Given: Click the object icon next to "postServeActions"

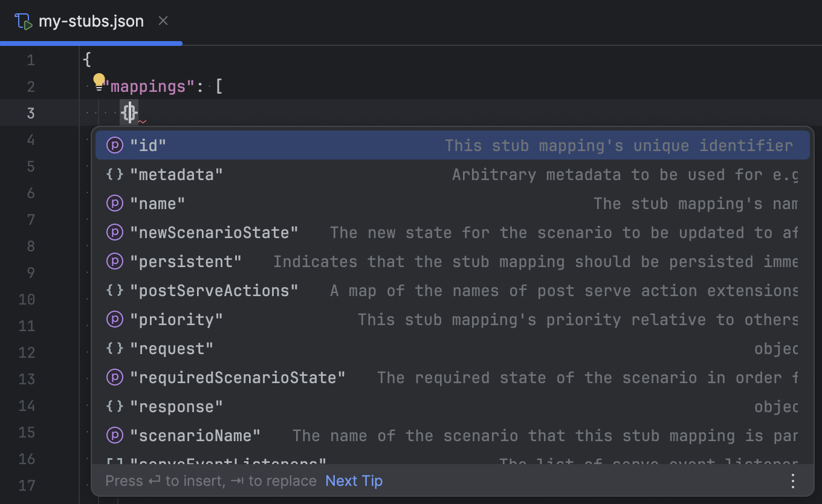Looking at the screenshot, I should [115, 290].
